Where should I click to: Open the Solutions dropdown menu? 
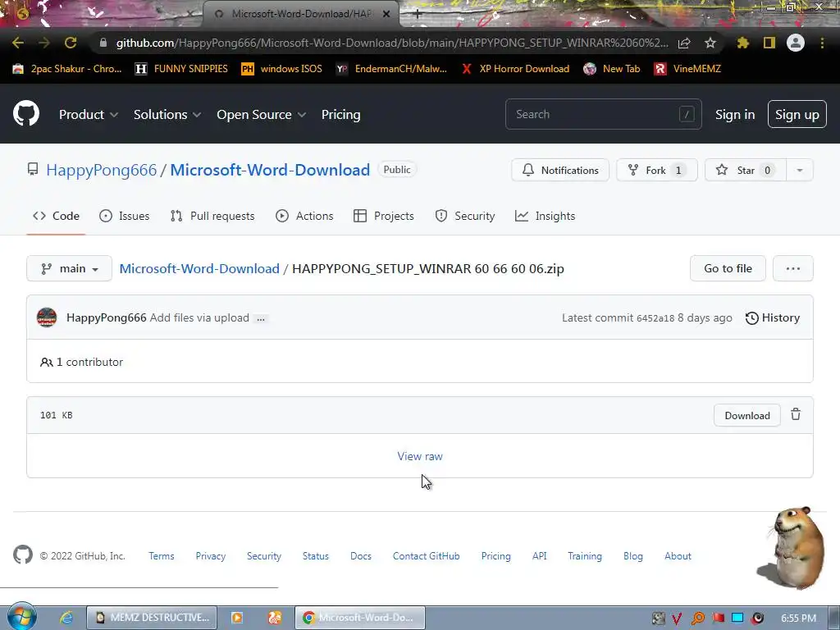click(167, 115)
